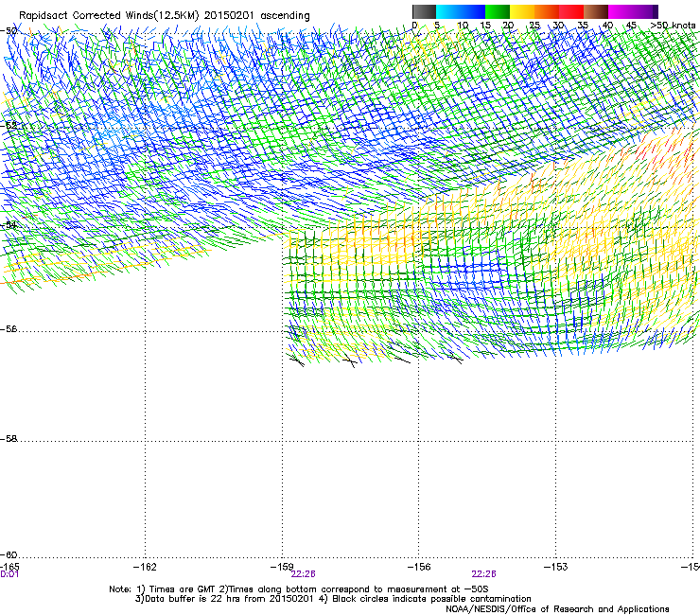The image size is (700, 615).
Task: Click the yellow 20-25 knots legend swatch
Action: click(x=522, y=11)
